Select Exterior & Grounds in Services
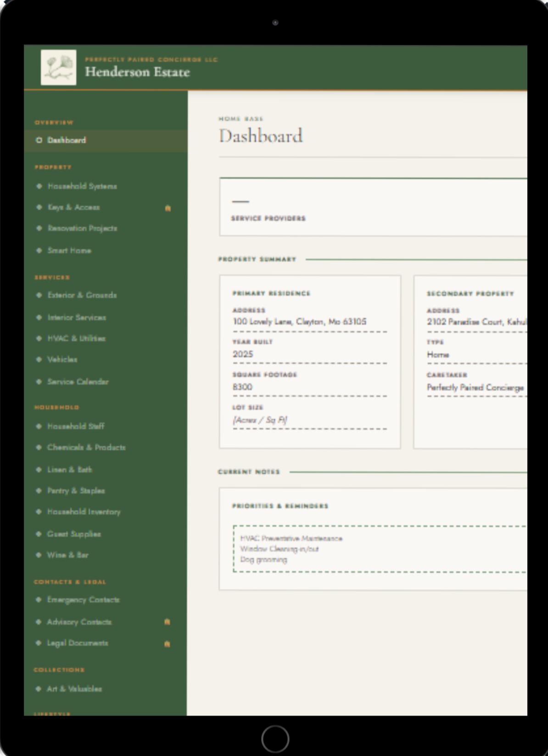This screenshot has height=756, width=548. (x=82, y=295)
